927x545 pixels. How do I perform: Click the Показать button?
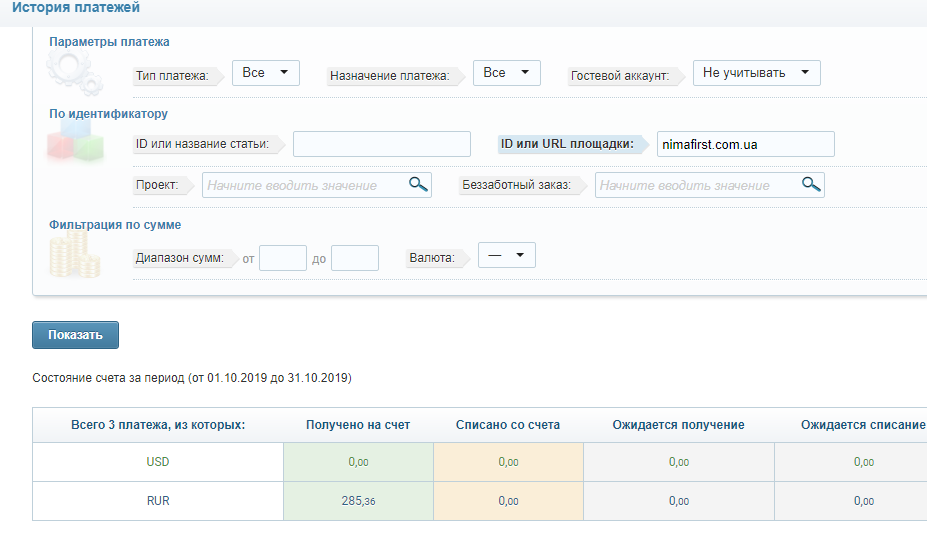pos(75,335)
